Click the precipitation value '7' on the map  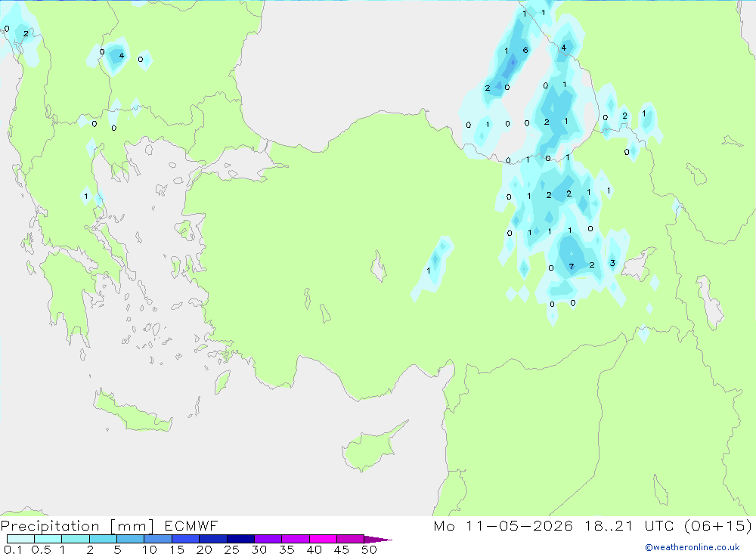(x=572, y=267)
